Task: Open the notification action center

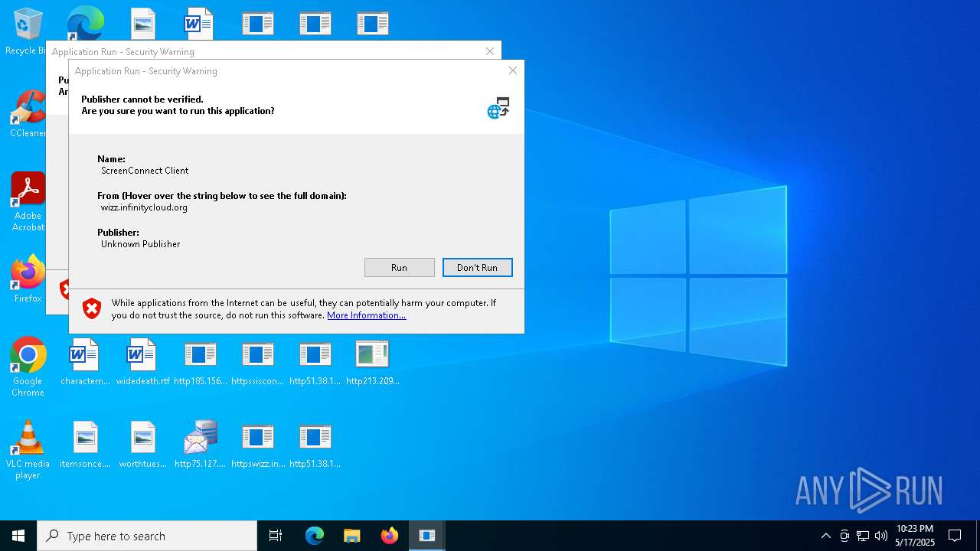Action: point(955,536)
